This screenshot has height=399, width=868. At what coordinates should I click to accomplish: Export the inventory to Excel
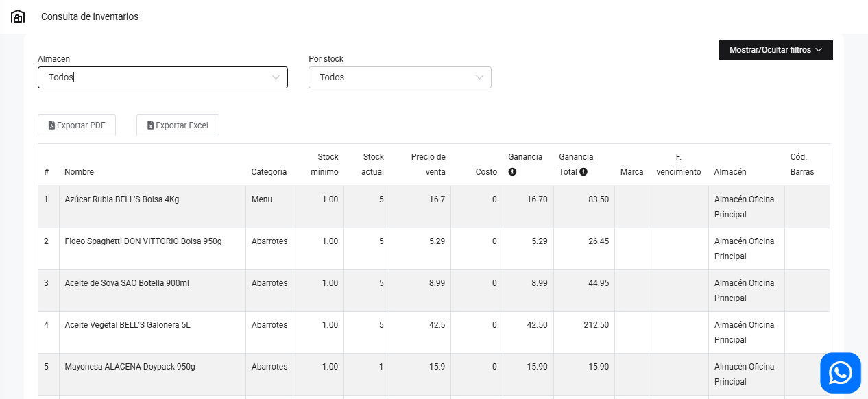tap(178, 125)
